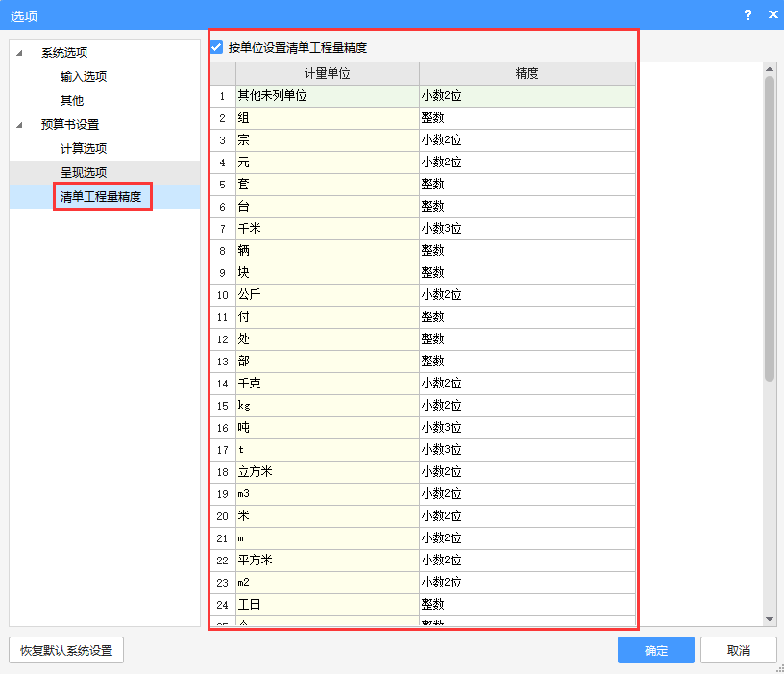This screenshot has height=674, width=784.
Task: Select the 立方米 unit cell
Action: pyautogui.click(x=327, y=472)
